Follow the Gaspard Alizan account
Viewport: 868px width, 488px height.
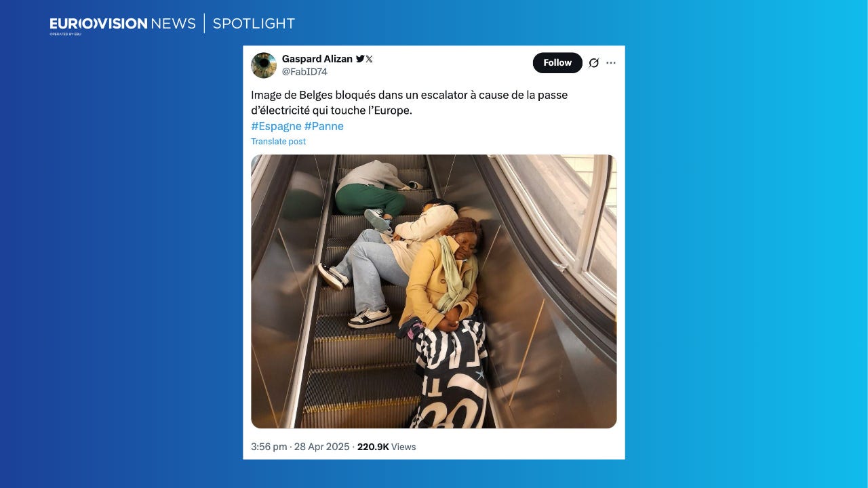tap(557, 62)
